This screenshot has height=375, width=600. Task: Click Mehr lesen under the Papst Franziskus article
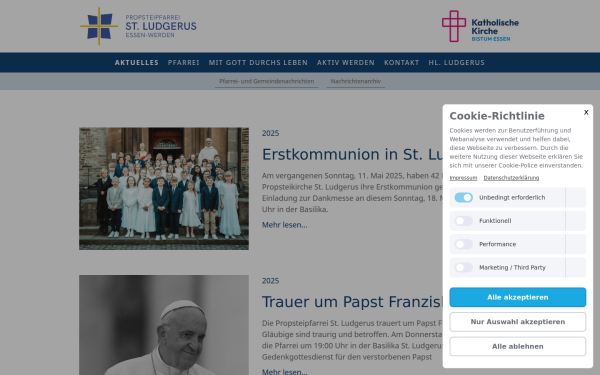(285, 372)
